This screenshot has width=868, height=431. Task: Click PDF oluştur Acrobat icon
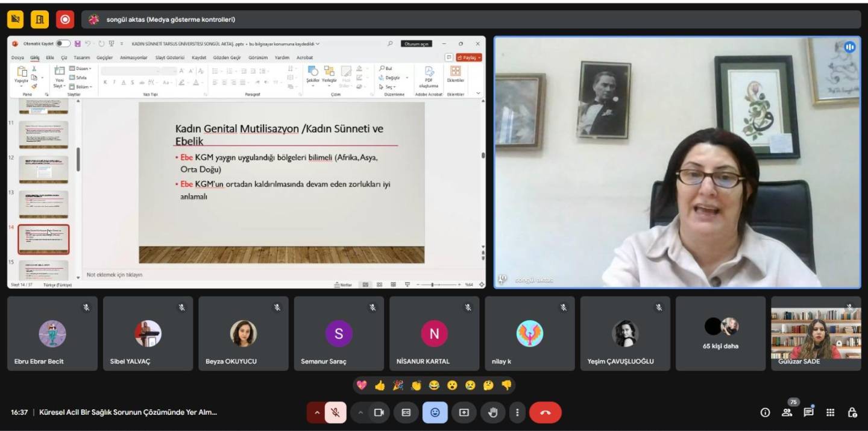pyautogui.click(x=429, y=77)
